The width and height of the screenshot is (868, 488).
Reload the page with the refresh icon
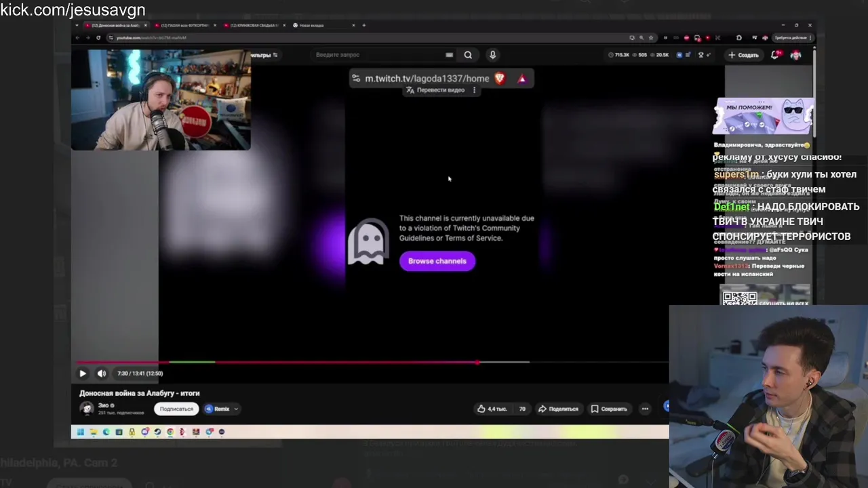[x=99, y=37]
